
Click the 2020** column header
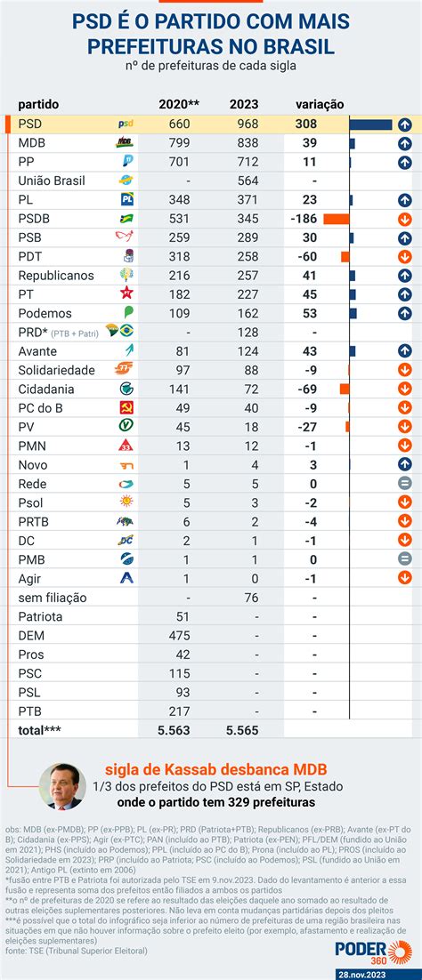(x=179, y=104)
